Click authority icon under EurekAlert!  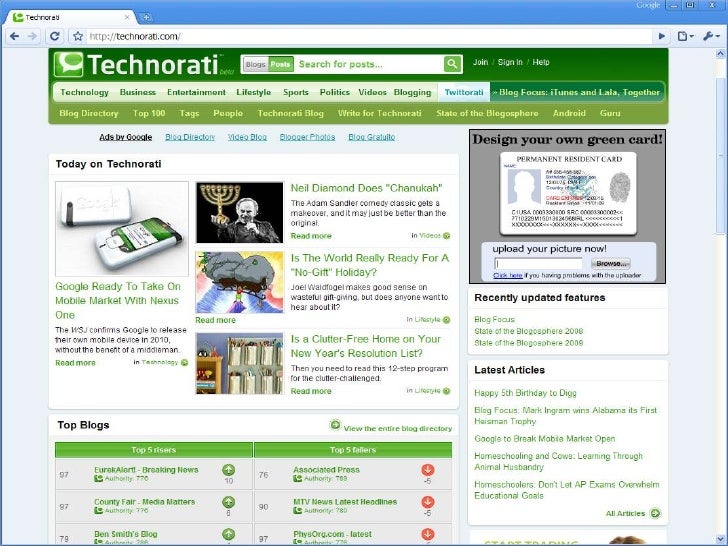coord(98,478)
